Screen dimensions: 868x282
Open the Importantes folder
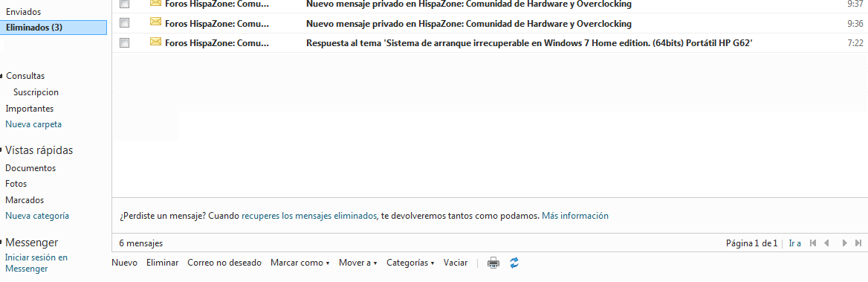pos(29,109)
